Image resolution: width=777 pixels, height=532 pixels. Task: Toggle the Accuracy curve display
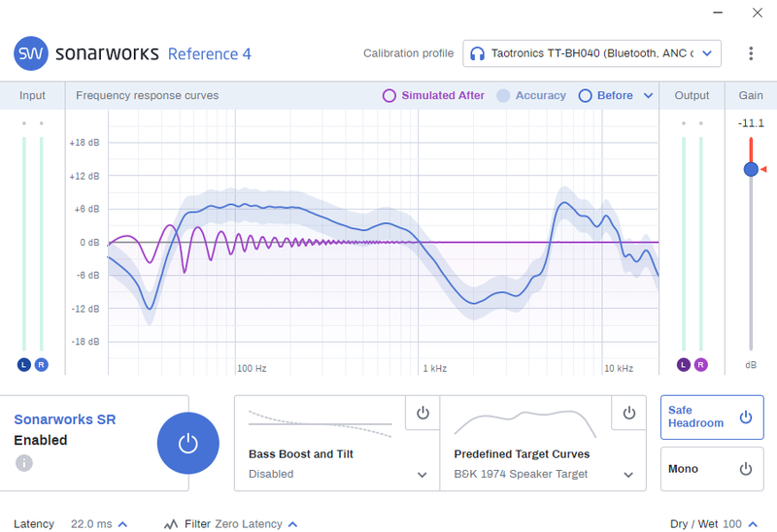pyautogui.click(x=531, y=95)
